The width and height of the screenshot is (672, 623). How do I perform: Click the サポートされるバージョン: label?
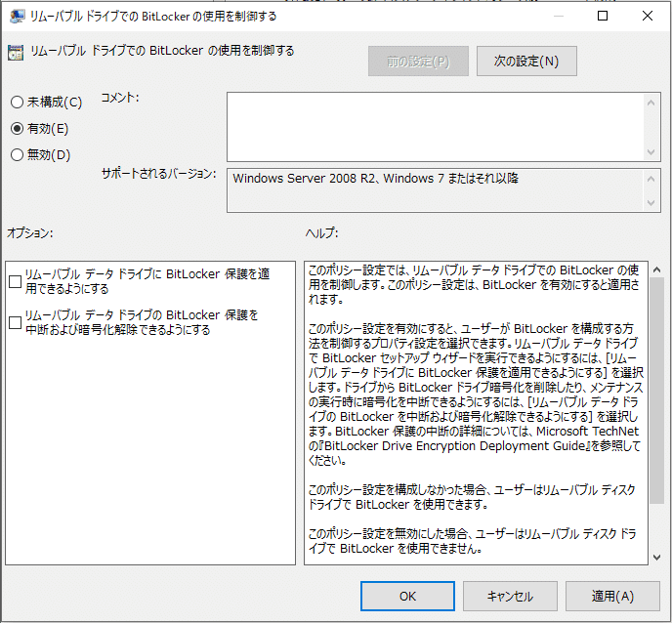point(158,174)
